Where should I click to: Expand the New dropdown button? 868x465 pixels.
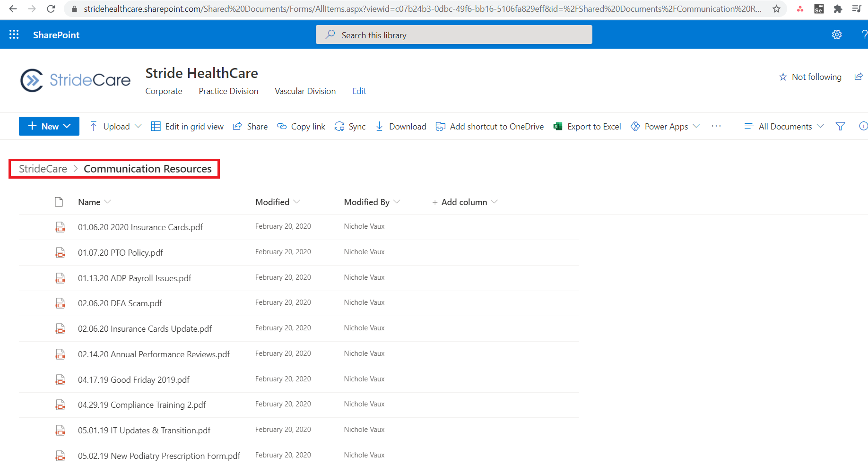click(49, 126)
